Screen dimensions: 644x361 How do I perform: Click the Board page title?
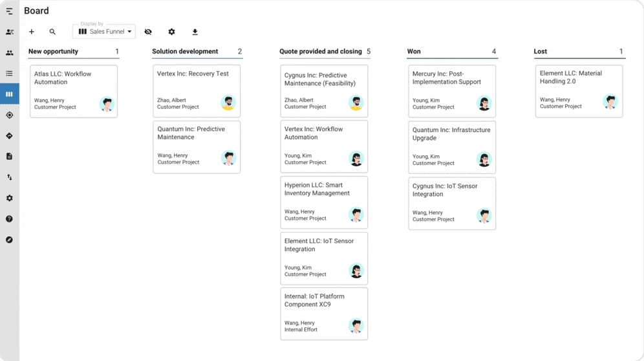(x=36, y=11)
